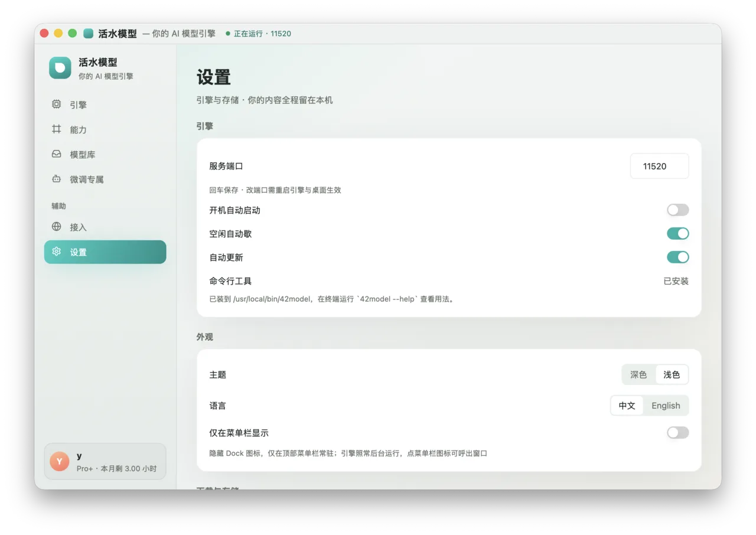The height and width of the screenshot is (535, 756).
Task: Switch language to English
Action: point(666,406)
